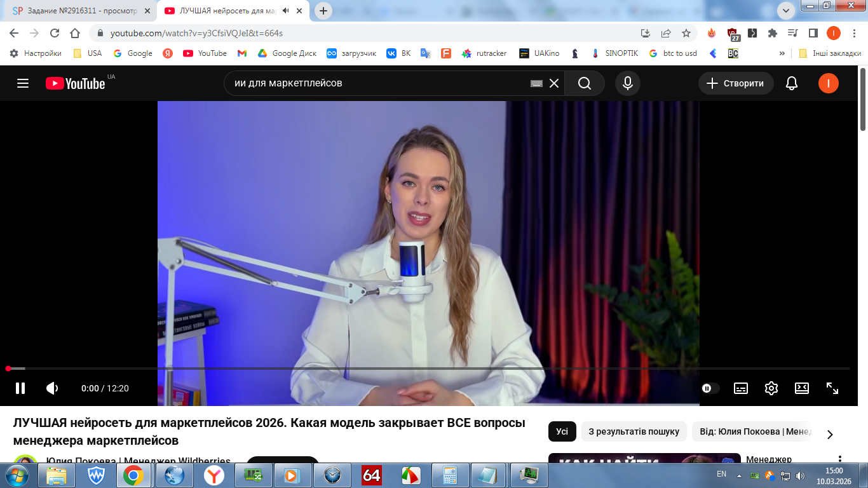
Task: Reload the current page
Action: coord(55,33)
